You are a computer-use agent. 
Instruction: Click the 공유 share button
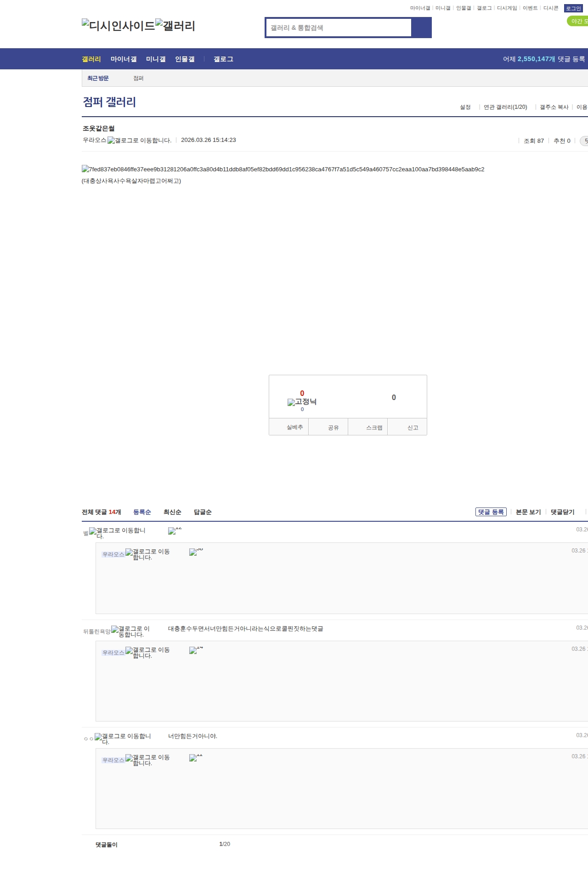coord(328,427)
